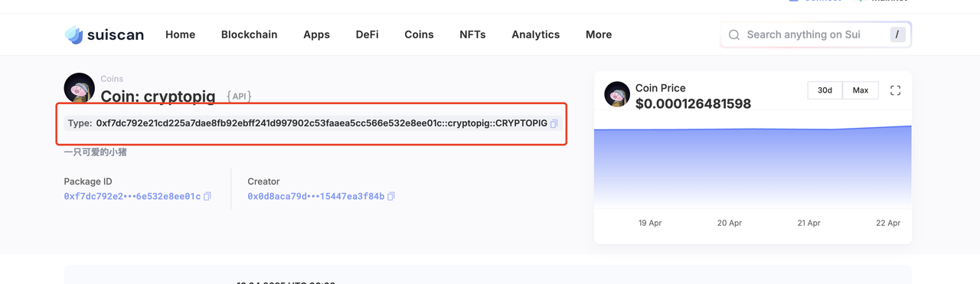Open the Package ID 0xf7dc792e2 link
The width and height of the screenshot is (980, 284).
[x=132, y=197]
